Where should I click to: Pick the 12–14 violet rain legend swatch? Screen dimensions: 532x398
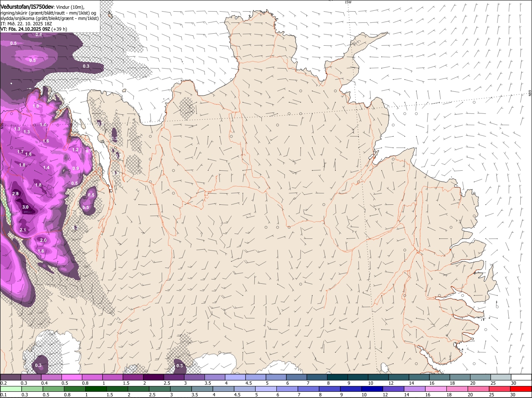coord(394,389)
